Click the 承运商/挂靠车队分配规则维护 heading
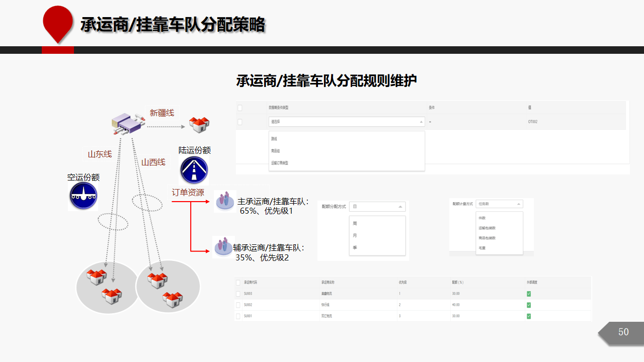The width and height of the screenshot is (644, 362). tap(327, 80)
